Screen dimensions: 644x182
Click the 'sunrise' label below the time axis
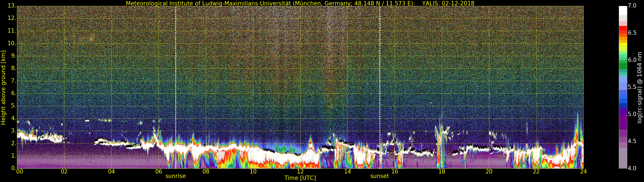click(176, 176)
